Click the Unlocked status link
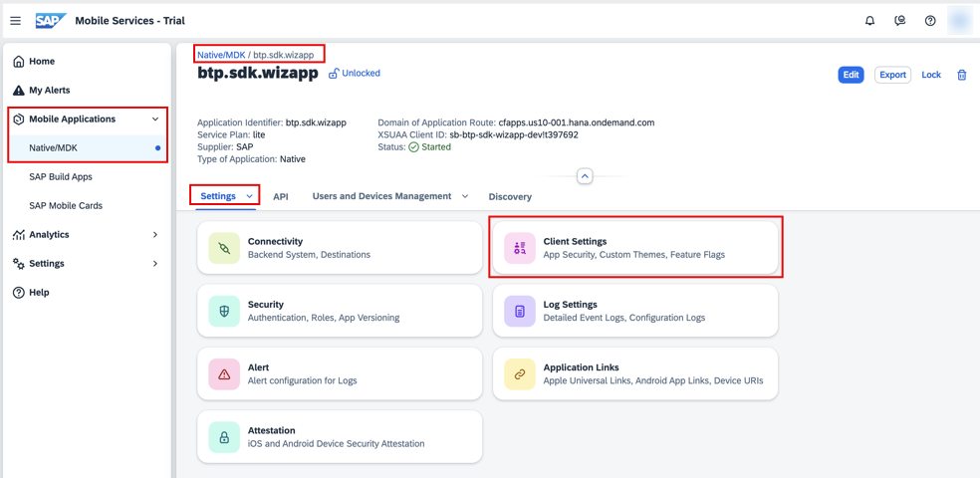This screenshot has height=478, width=980. 361,73
